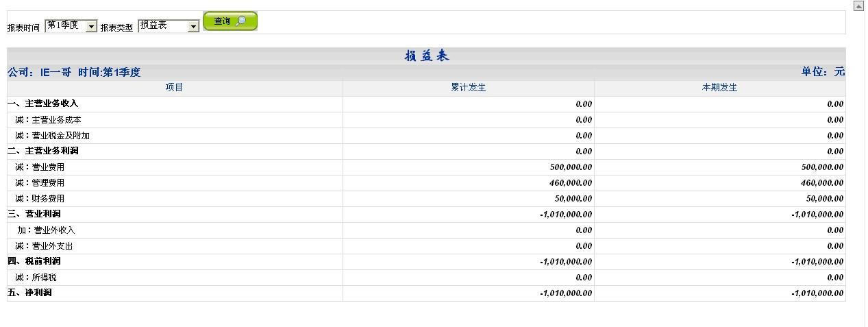
Task: Select the 减:营业税金及附加 row label
Action: click(53, 135)
